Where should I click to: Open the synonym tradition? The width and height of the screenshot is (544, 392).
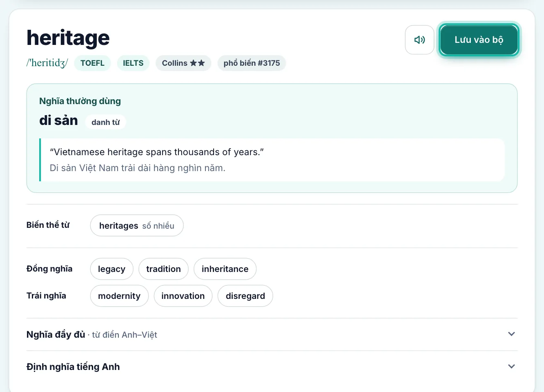(163, 269)
